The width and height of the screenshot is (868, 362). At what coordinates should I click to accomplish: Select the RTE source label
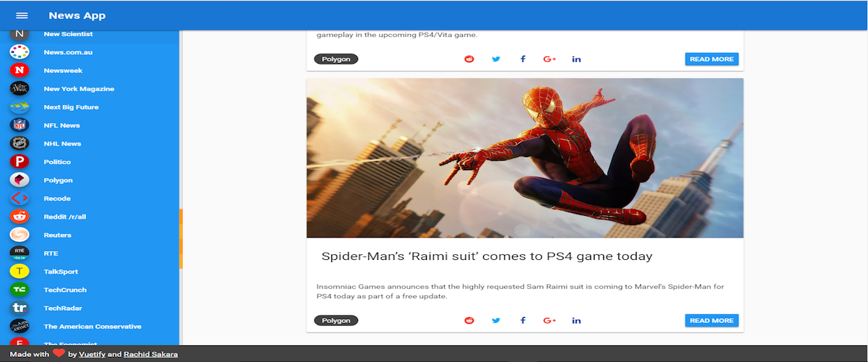[x=51, y=253]
